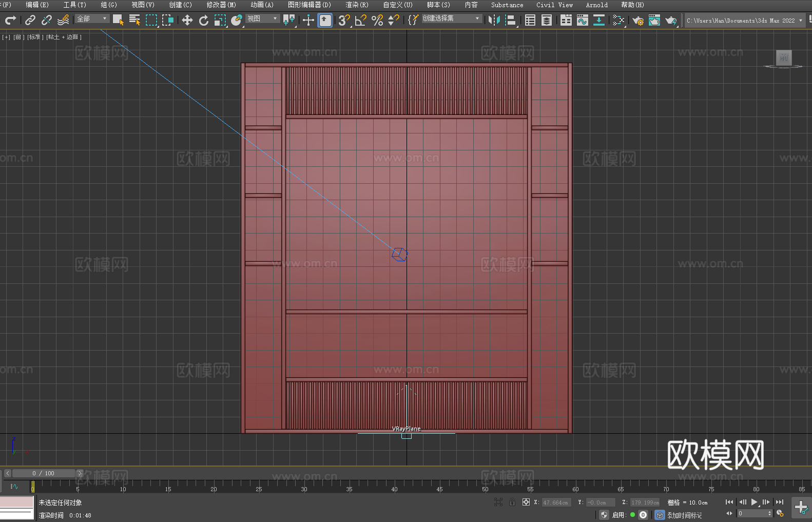This screenshot has width=812, height=522.
Task: Toggle Layer Explorer panel
Action: pos(547,20)
